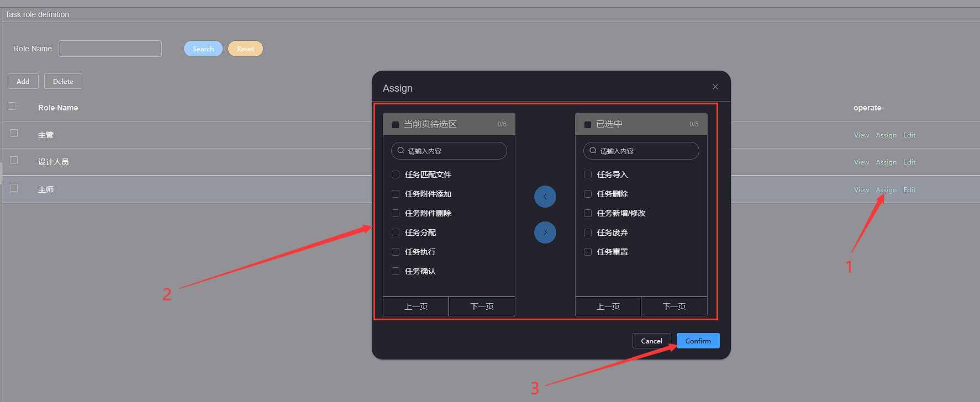This screenshot has height=402, width=980.
Task: Edit the 设计人员 role
Action: 909,162
